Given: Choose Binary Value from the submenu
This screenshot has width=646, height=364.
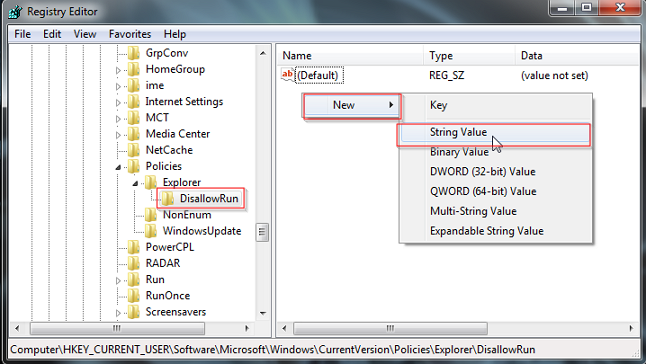Looking at the screenshot, I should [496, 152].
